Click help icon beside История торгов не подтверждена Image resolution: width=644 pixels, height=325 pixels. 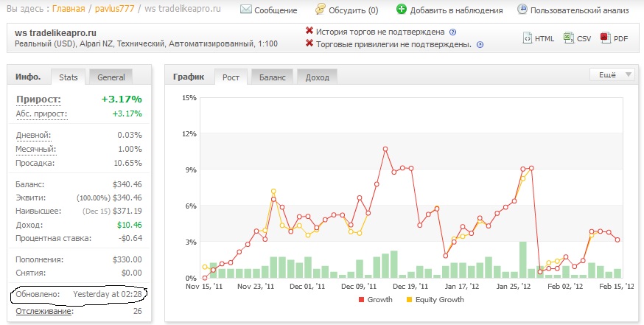click(452, 32)
